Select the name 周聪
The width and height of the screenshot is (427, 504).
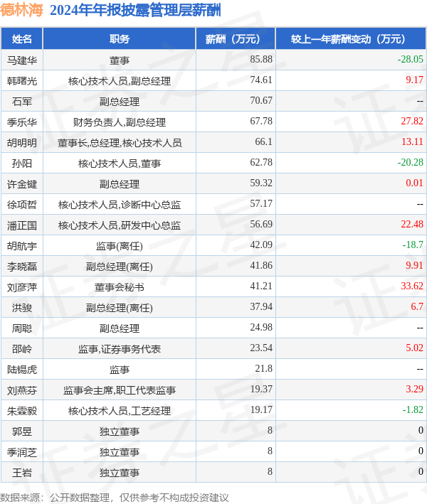[22, 328]
